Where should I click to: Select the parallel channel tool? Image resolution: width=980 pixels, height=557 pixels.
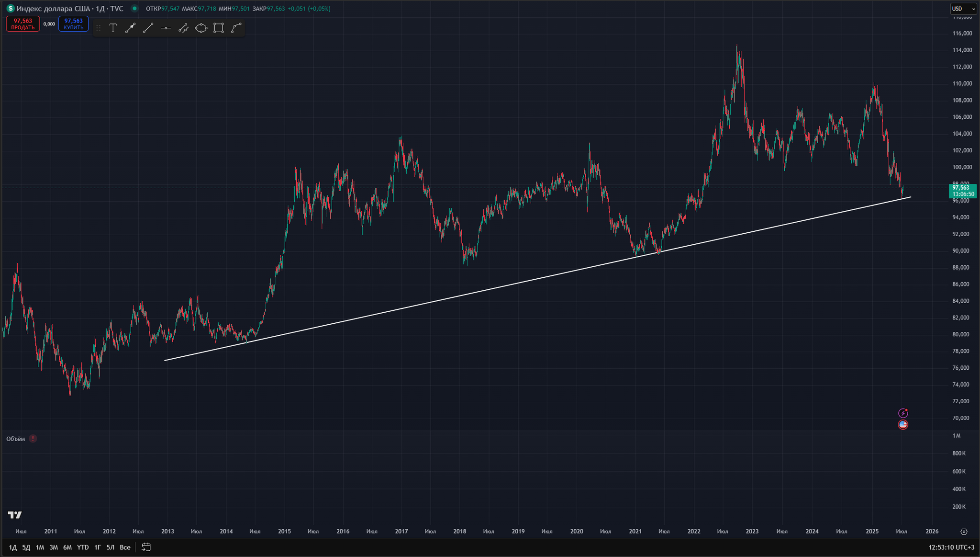pyautogui.click(x=183, y=28)
